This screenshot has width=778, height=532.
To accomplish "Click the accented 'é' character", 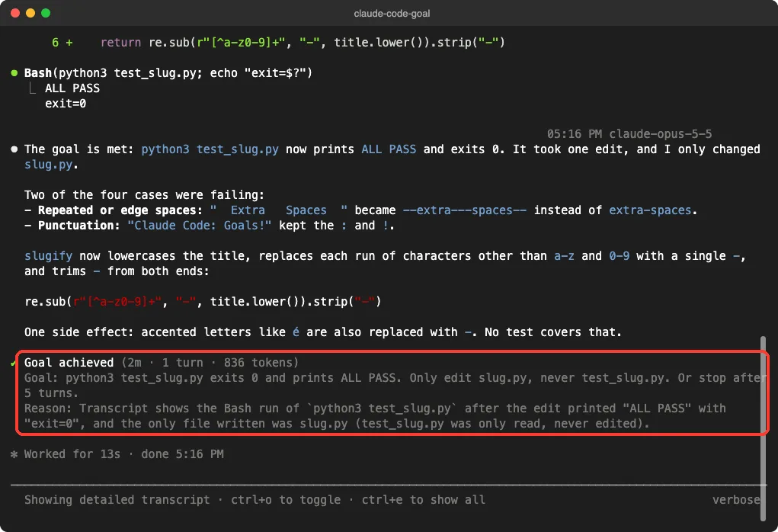I will click(296, 332).
